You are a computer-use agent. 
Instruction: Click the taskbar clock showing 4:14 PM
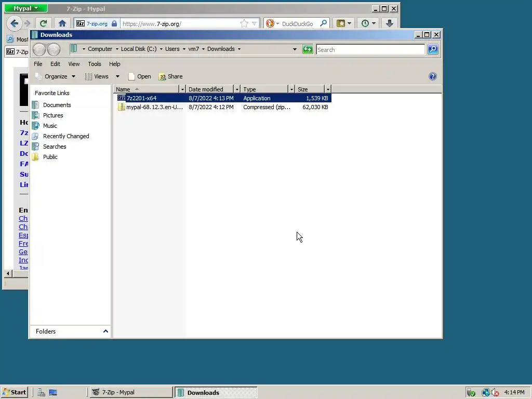(514, 392)
